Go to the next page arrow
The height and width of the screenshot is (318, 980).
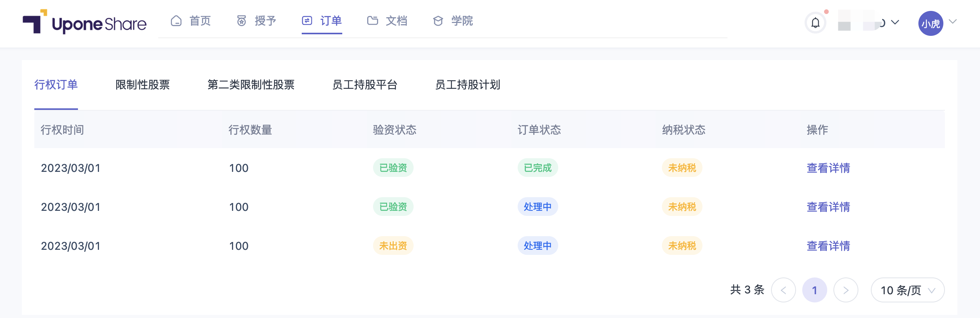point(846,290)
